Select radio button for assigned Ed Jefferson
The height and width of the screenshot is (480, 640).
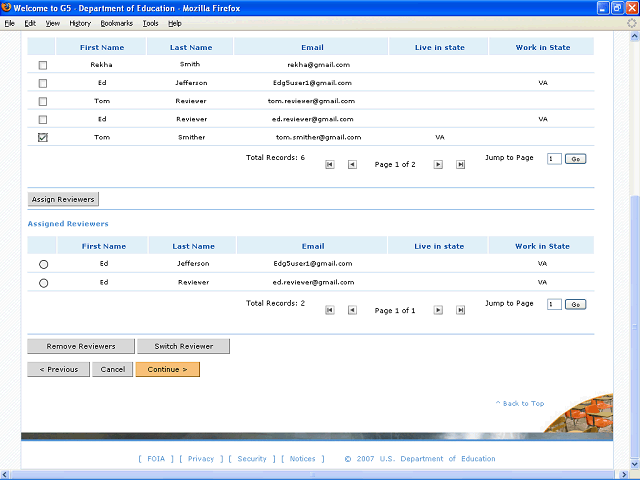click(43, 264)
